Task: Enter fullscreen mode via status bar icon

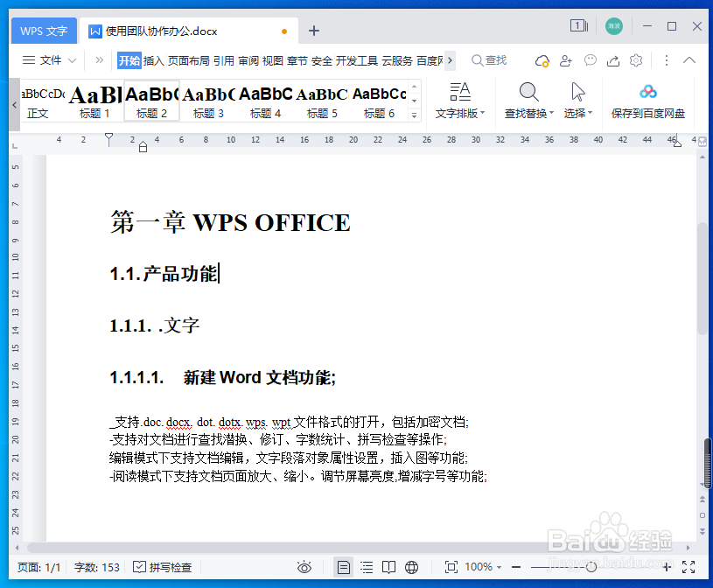Action: pyautogui.click(x=689, y=567)
